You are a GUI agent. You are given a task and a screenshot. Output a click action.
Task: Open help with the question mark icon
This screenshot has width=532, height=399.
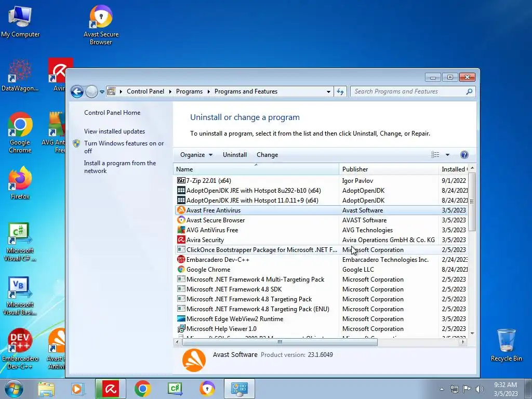[464, 155]
